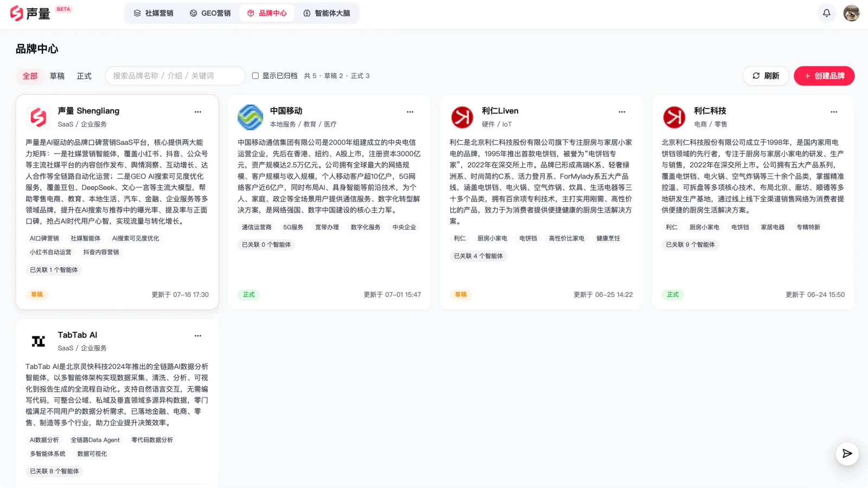Click the 正式 status badge on 中国移动 card
This screenshot has height=488, width=868.
[x=249, y=295]
